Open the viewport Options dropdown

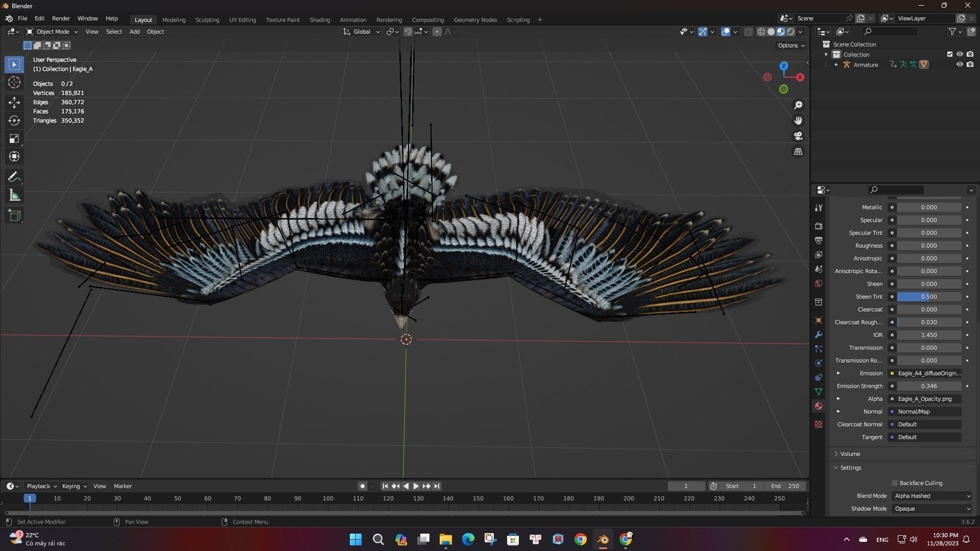coord(791,45)
